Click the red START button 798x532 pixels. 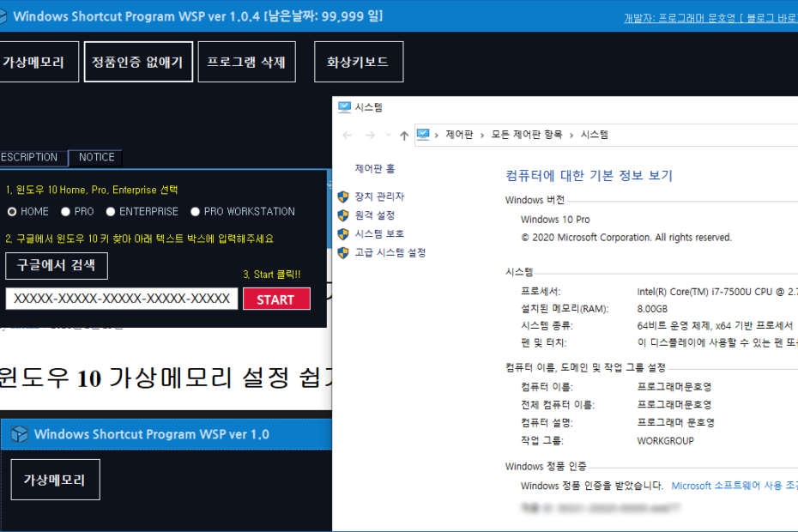tap(277, 299)
